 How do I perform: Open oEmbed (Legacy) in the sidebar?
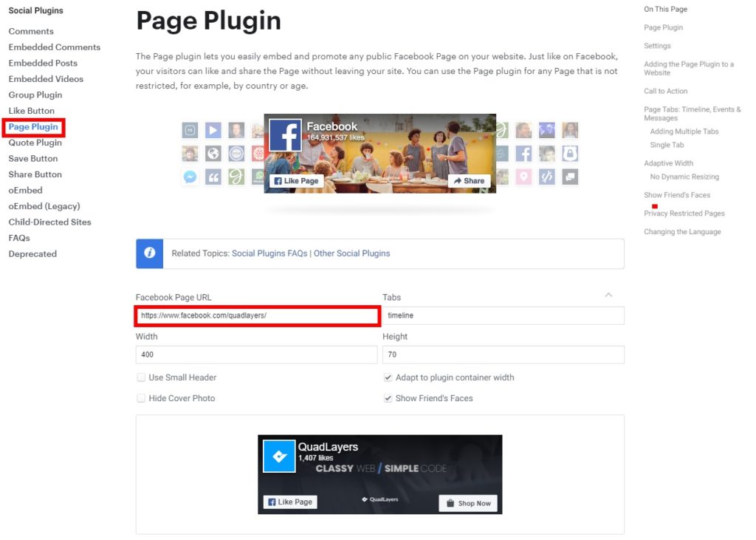pyautogui.click(x=44, y=207)
